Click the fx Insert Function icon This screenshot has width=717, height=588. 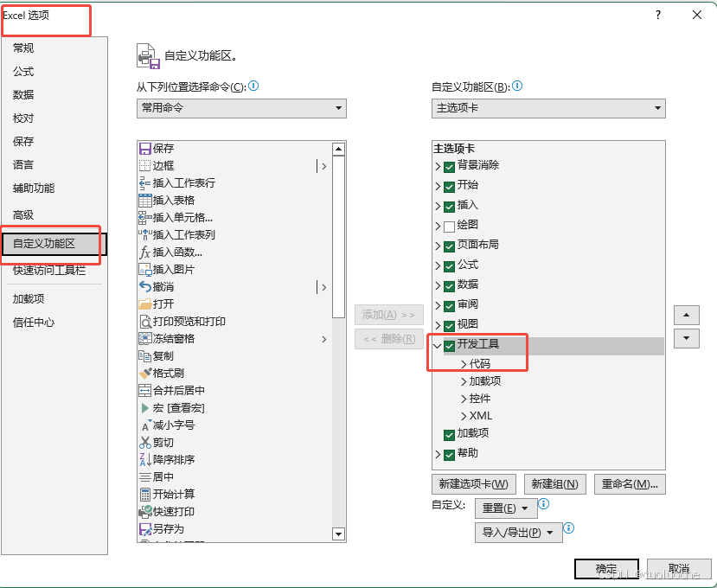tap(145, 252)
